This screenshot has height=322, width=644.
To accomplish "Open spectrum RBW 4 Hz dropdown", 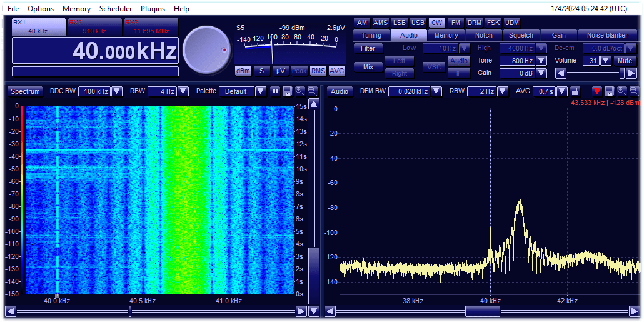I will (x=184, y=91).
